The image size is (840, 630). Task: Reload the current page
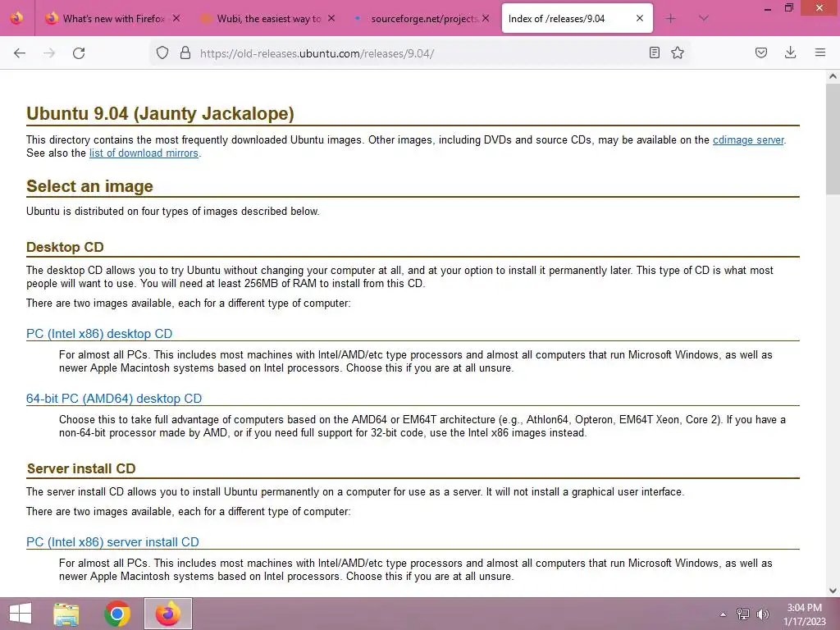click(x=79, y=53)
